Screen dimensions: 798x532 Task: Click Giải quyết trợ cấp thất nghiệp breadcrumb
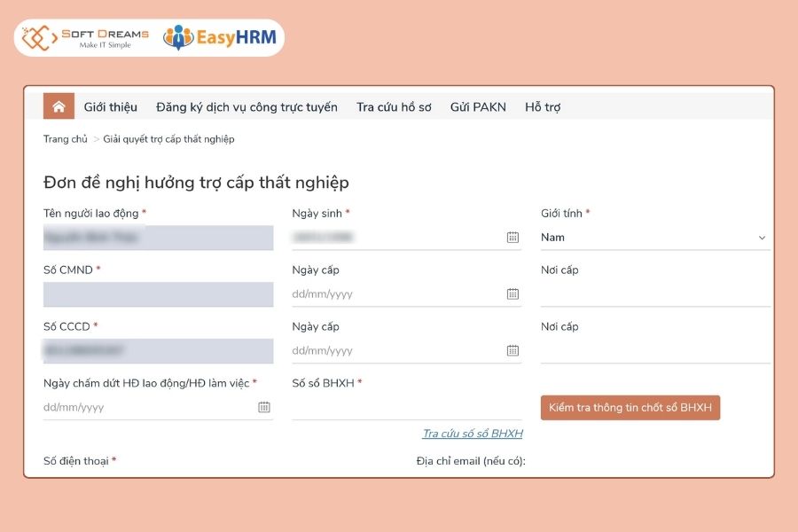tap(169, 139)
